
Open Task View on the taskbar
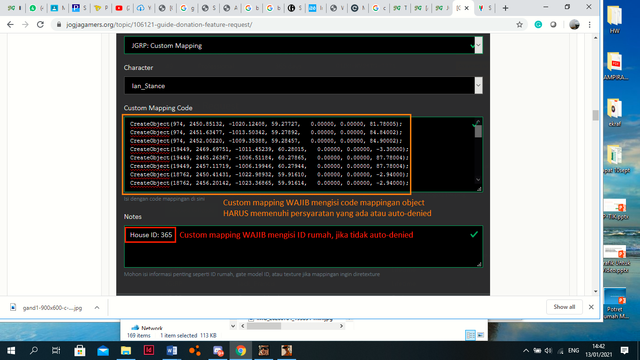coord(56,351)
